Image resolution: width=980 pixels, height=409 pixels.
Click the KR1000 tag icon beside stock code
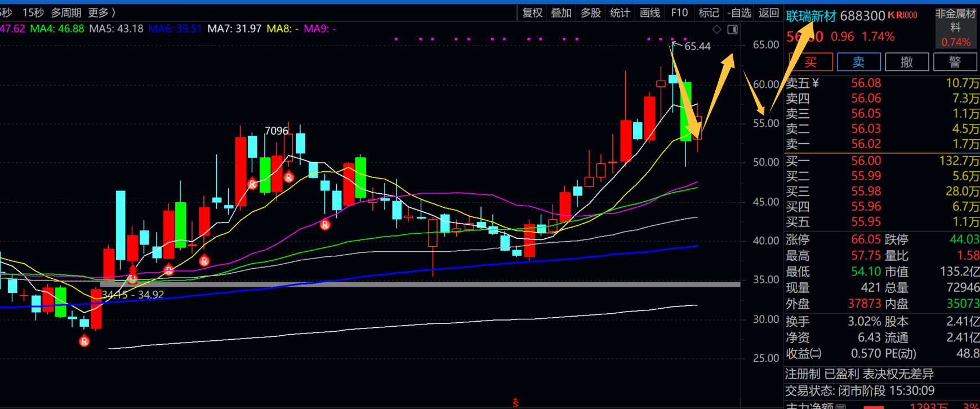point(902,15)
